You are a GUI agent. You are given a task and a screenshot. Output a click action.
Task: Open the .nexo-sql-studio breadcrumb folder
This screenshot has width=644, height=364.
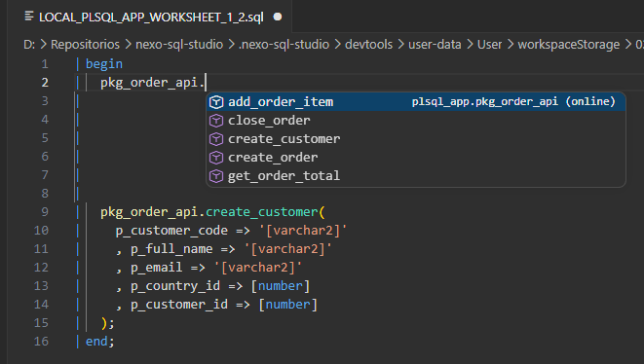click(x=284, y=45)
